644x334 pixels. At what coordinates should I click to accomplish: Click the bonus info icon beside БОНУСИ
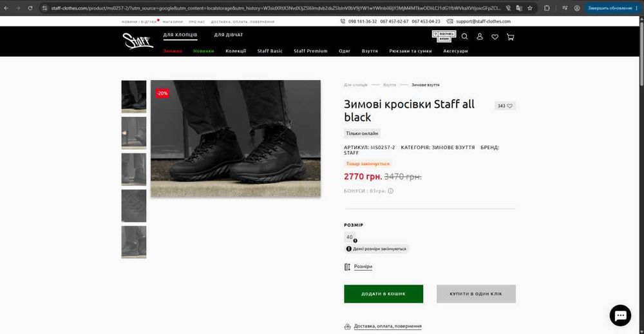(x=391, y=191)
